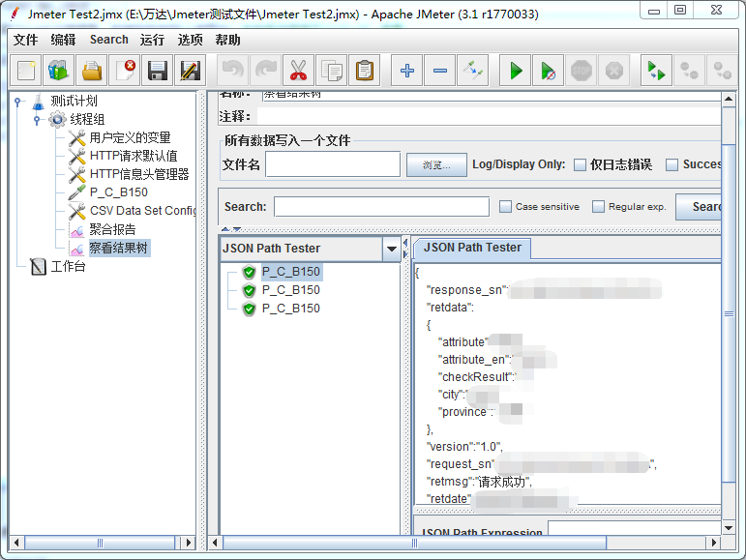Open the 选项 menu
The height and width of the screenshot is (560, 746).
point(190,40)
